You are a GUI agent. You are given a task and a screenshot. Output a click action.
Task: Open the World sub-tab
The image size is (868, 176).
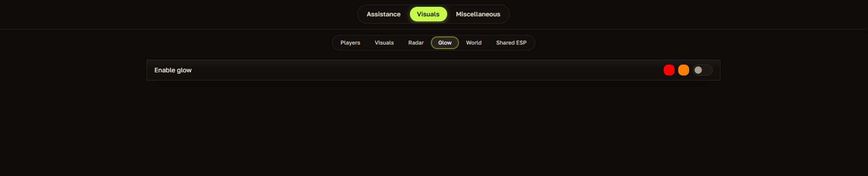point(473,43)
